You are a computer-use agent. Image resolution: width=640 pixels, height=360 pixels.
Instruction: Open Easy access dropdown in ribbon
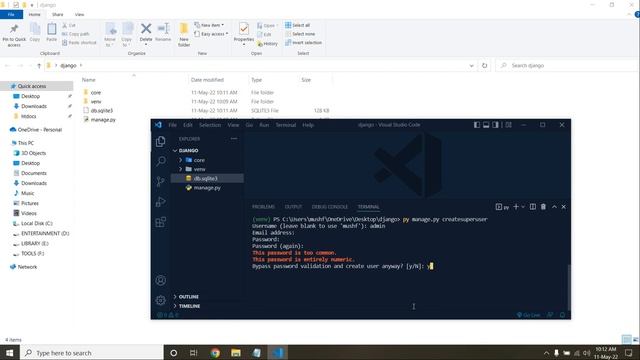[211, 34]
